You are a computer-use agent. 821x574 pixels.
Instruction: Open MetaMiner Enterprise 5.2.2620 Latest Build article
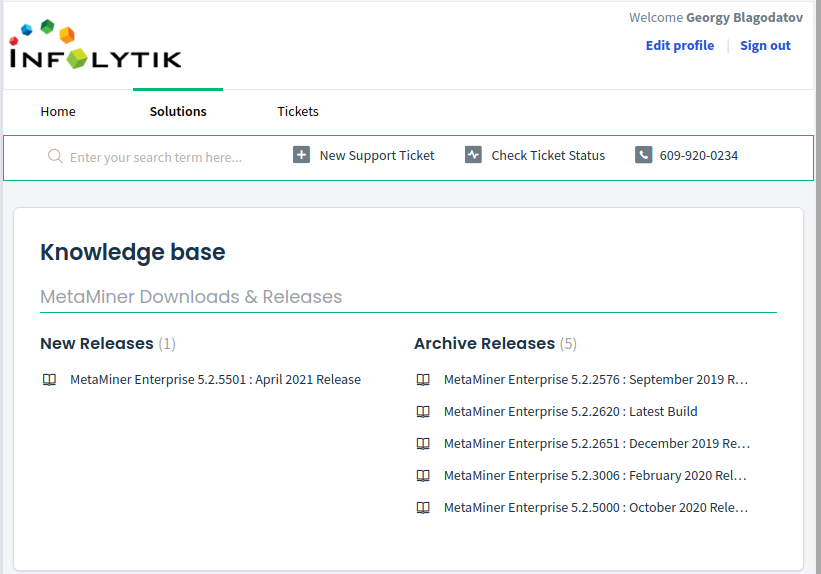click(571, 412)
